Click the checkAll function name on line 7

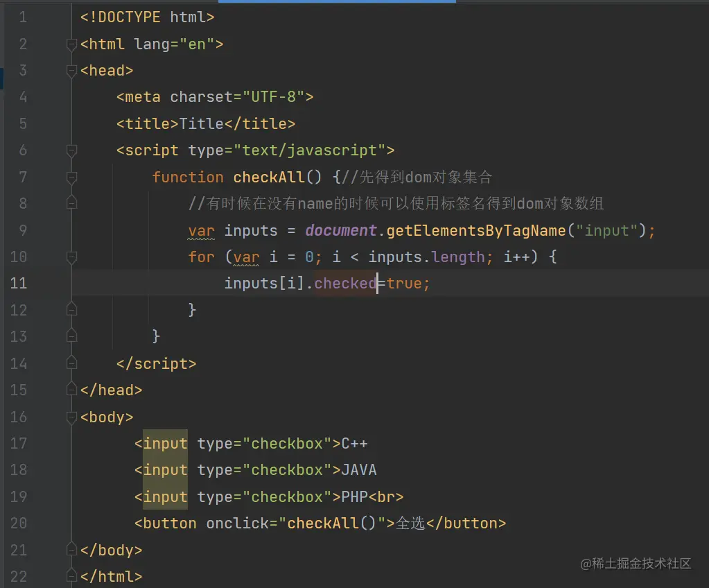pos(269,177)
